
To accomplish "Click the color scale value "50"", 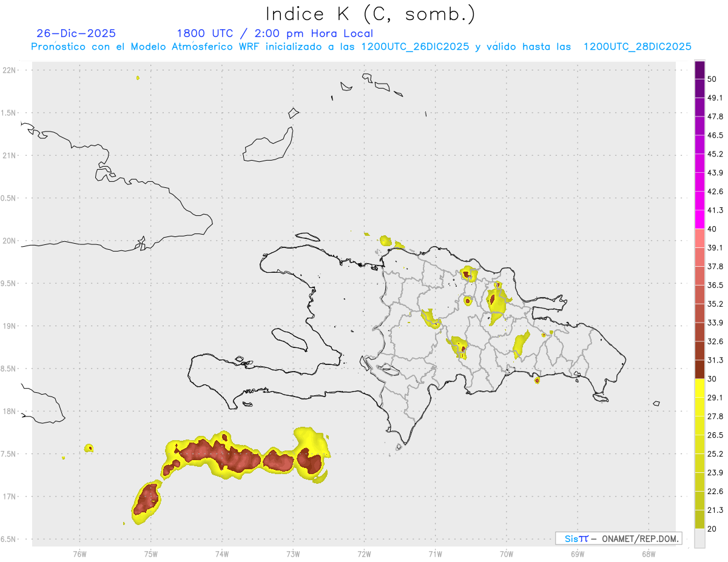I will click(x=713, y=79).
